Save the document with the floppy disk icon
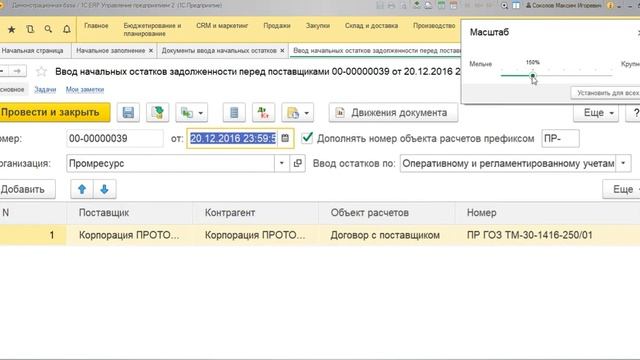Screen dimensions: 640x360 pos(128,113)
